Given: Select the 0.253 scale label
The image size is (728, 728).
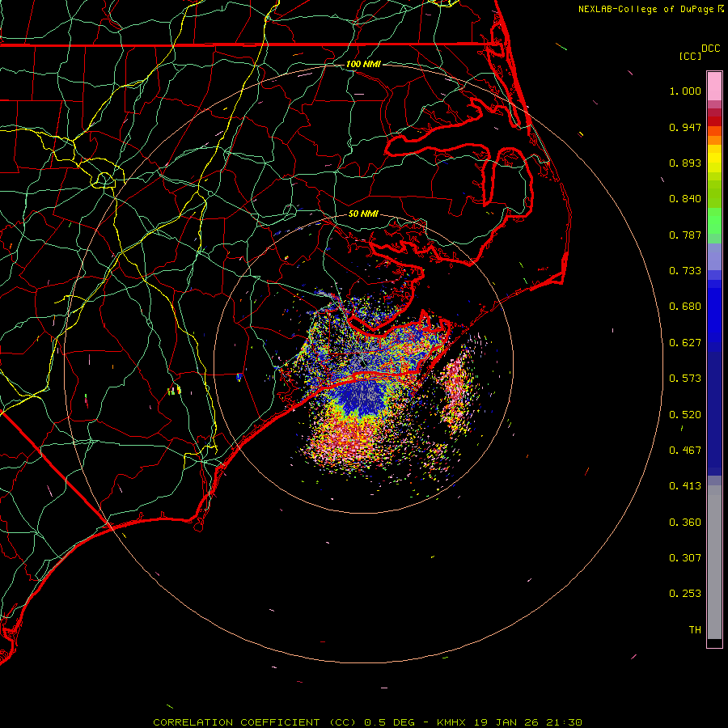Looking at the screenshot, I should click(685, 594).
